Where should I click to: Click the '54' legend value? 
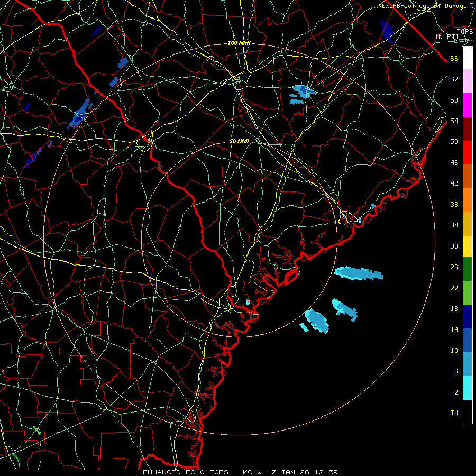[x=454, y=121]
